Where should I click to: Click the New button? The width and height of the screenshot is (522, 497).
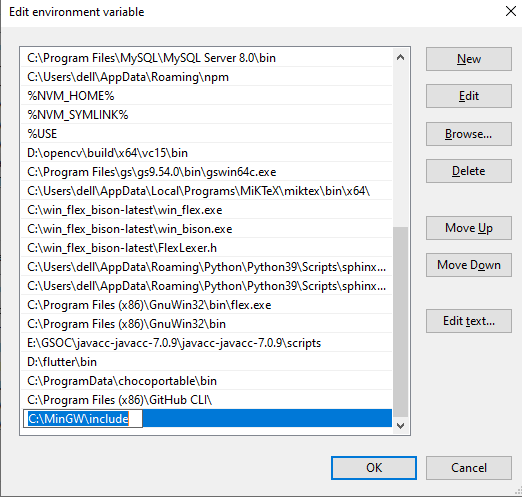[469, 59]
